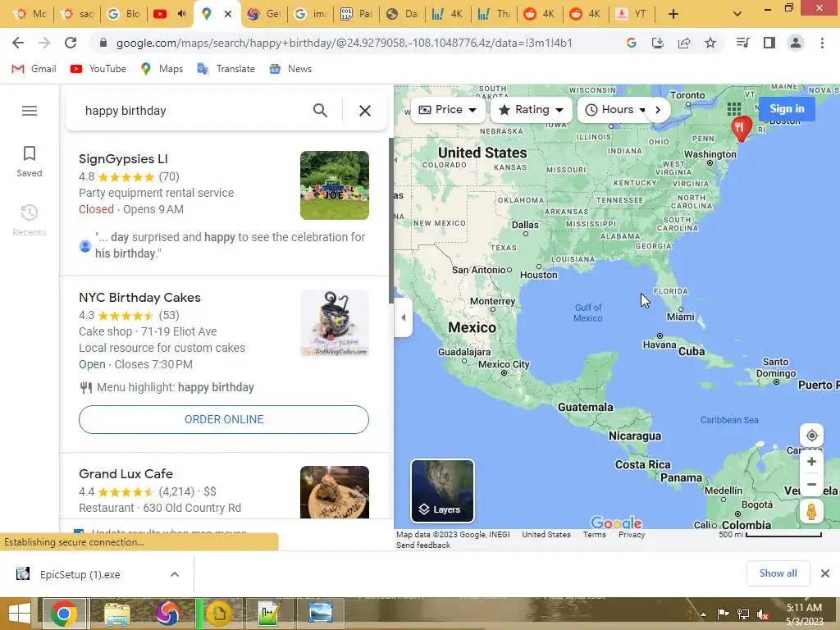840x630 pixels.
Task: View Grand Lux Cafe photo thumbnail
Action: [x=335, y=492]
